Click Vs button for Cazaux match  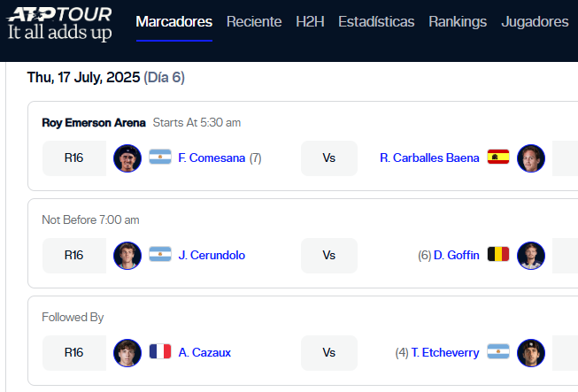(329, 353)
